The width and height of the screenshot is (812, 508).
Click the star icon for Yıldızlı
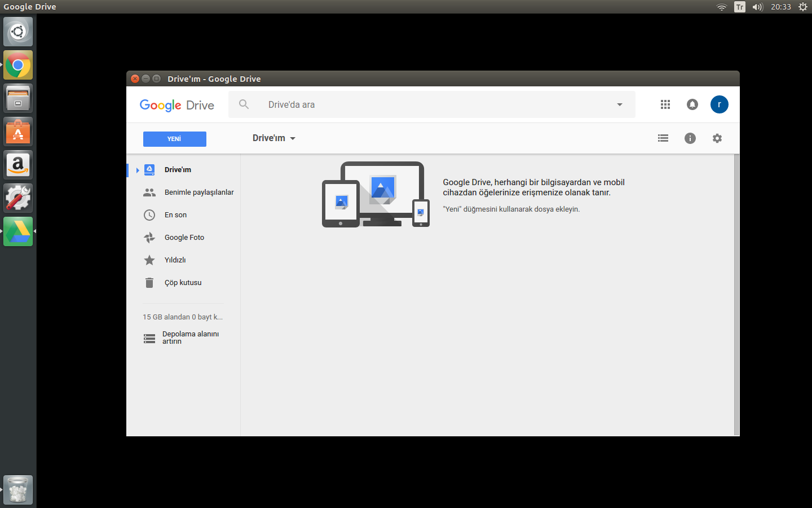pyautogui.click(x=149, y=260)
